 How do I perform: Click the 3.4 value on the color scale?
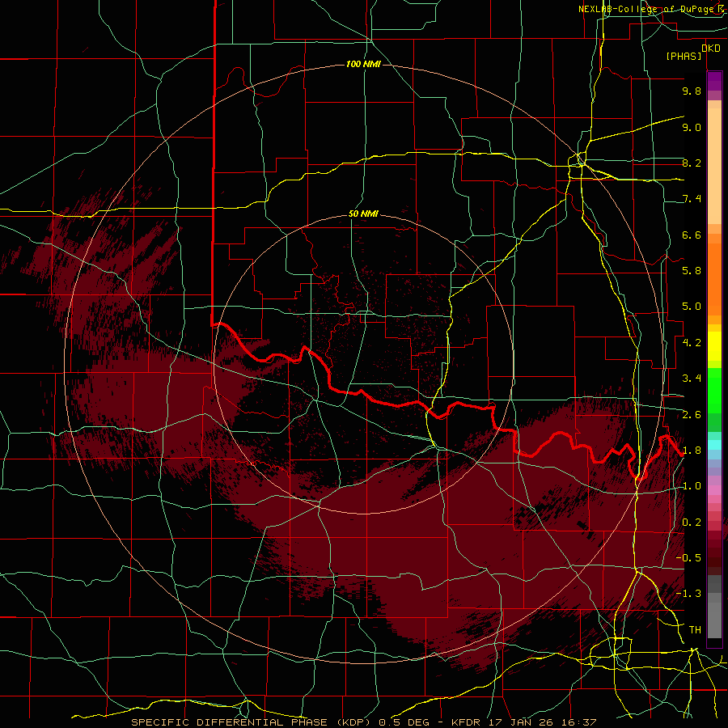point(692,379)
